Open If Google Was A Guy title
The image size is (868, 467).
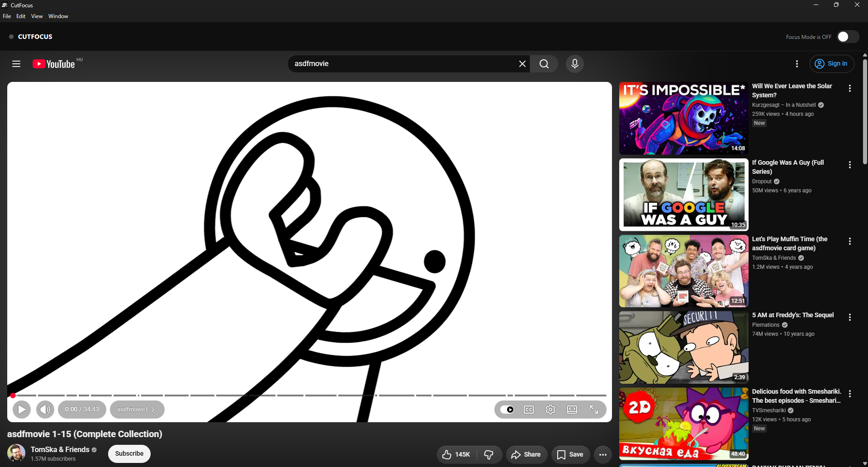pyautogui.click(x=788, y=167)
